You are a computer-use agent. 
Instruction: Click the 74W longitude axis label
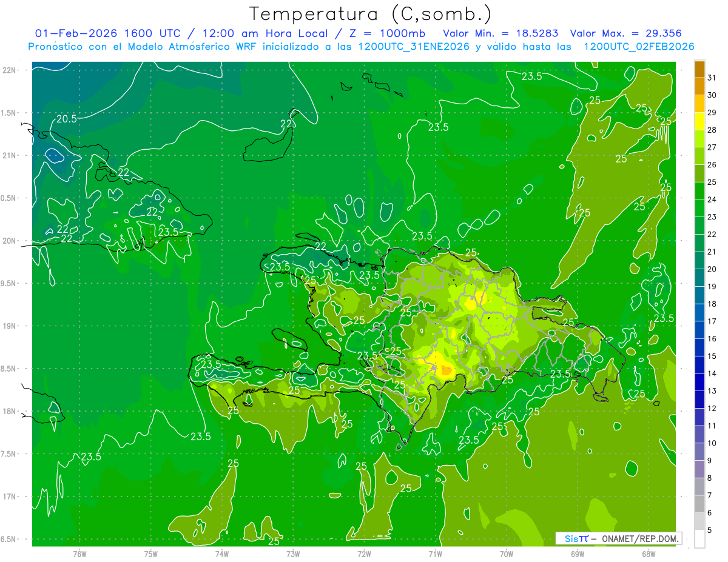point(222,554)
